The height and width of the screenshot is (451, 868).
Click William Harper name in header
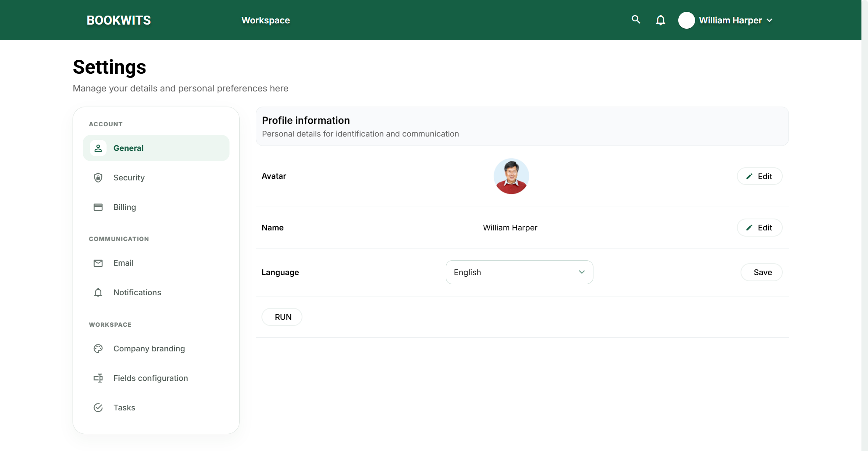[x=730, y=20]
